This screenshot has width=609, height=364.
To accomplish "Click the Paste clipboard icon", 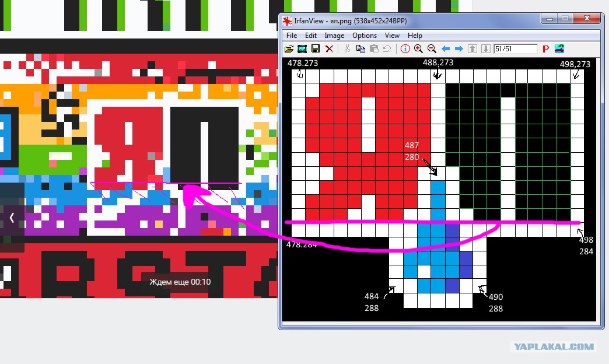I will pos(374,48).
